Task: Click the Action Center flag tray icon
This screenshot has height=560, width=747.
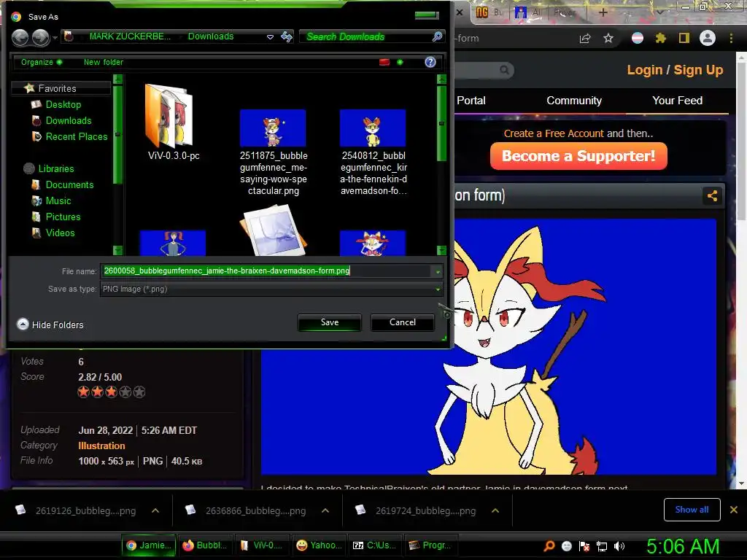Action: pos(584,546)
